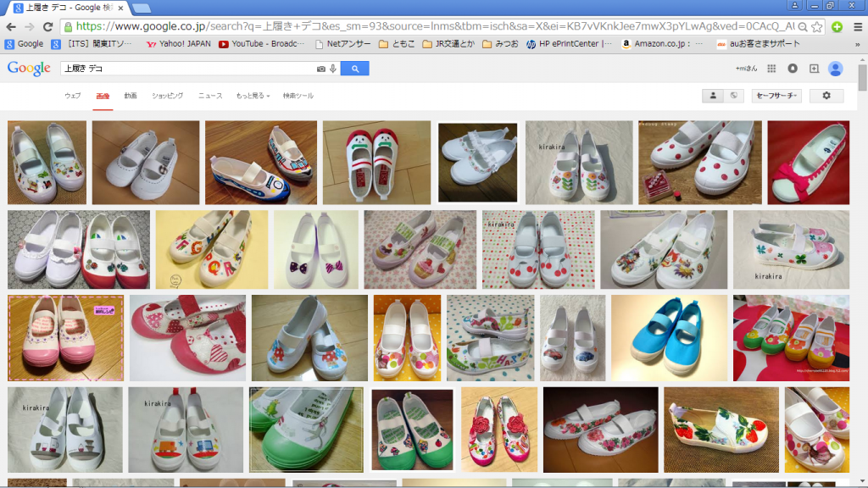Click the zoom magnifier icon in address bar
Image resolution: width=868 pixels, height=488 pixels.
point(803,26)
